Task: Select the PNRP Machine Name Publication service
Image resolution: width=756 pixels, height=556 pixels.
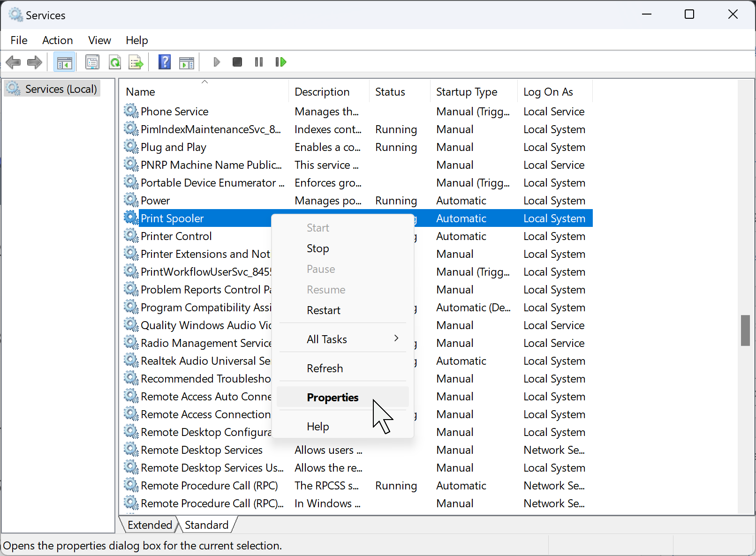Action: (357, 165)
